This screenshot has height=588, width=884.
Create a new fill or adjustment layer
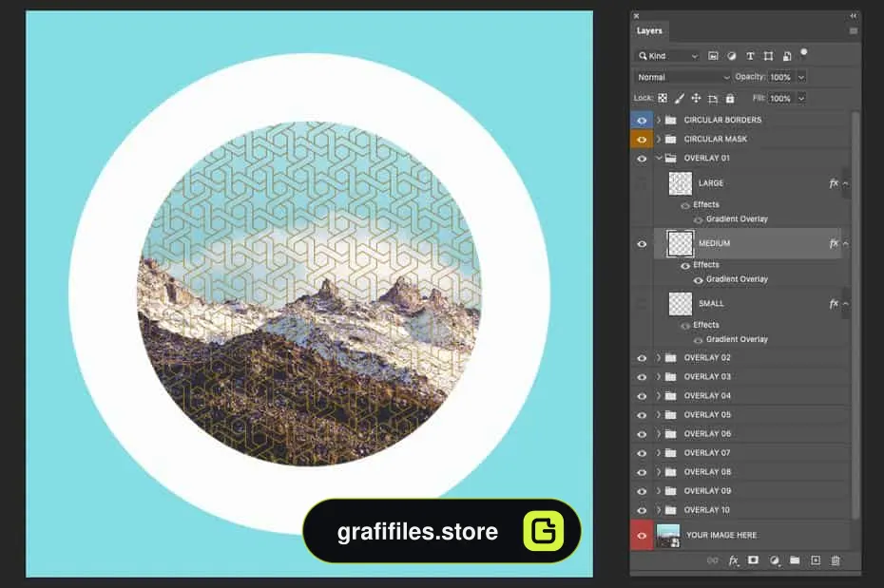click(x=774, y=560)
